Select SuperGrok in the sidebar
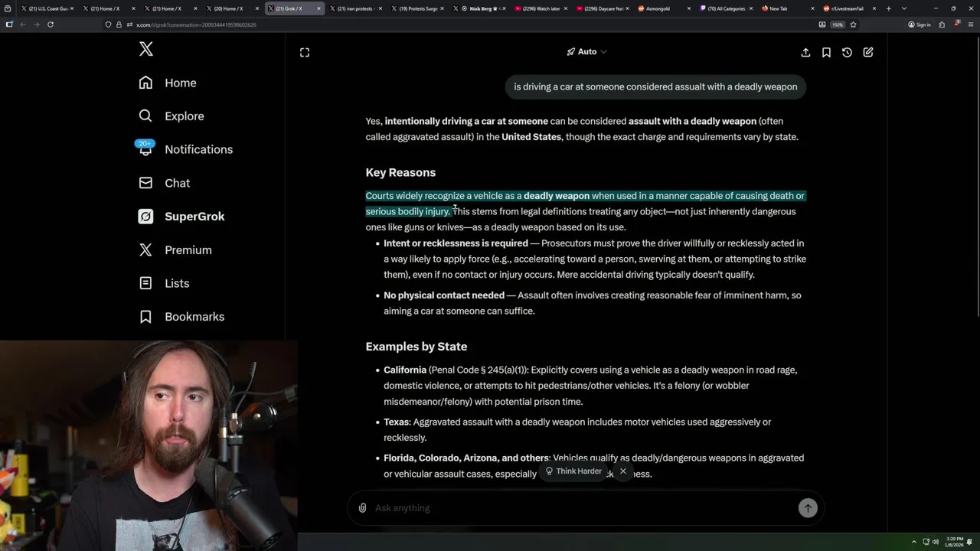Image resolution: width=980 pixels, height=551 pixels. tap(181, 217)
